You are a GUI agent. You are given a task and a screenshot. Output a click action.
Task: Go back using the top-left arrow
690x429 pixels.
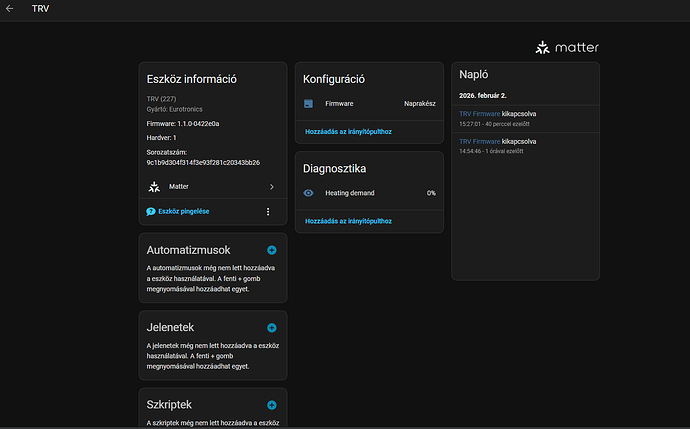click(x=10, y=8)
